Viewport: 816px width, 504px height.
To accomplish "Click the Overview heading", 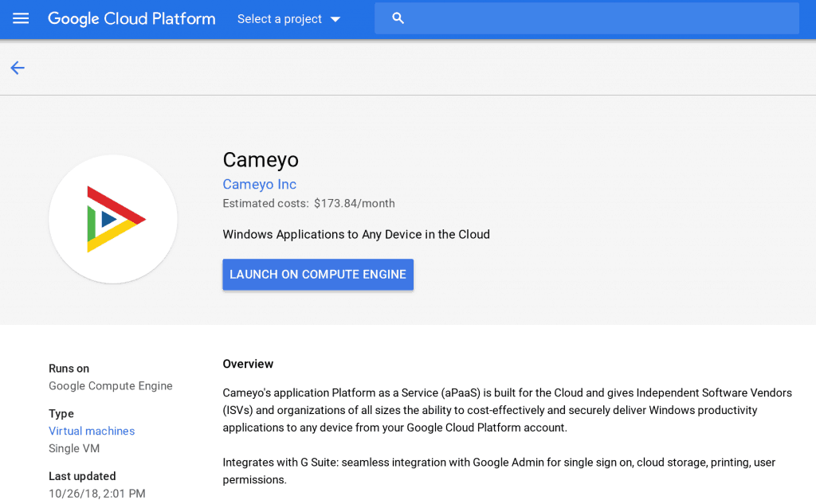I will pos(248,364).
